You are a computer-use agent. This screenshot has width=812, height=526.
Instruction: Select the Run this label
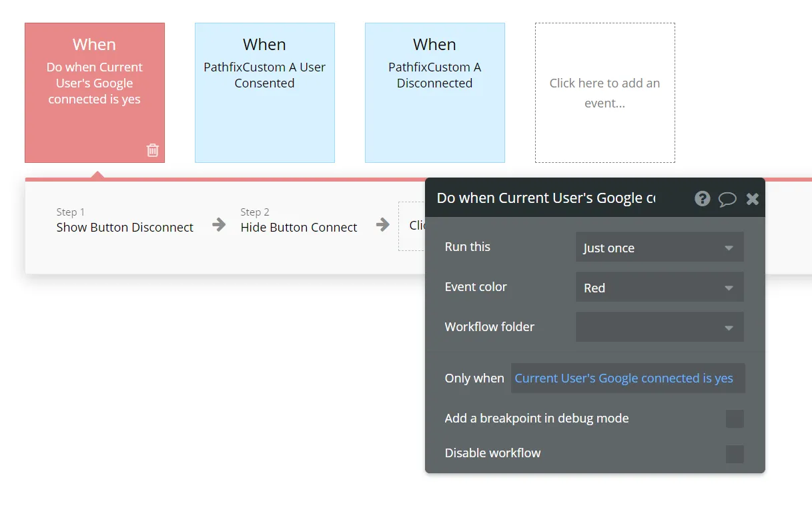468,247
